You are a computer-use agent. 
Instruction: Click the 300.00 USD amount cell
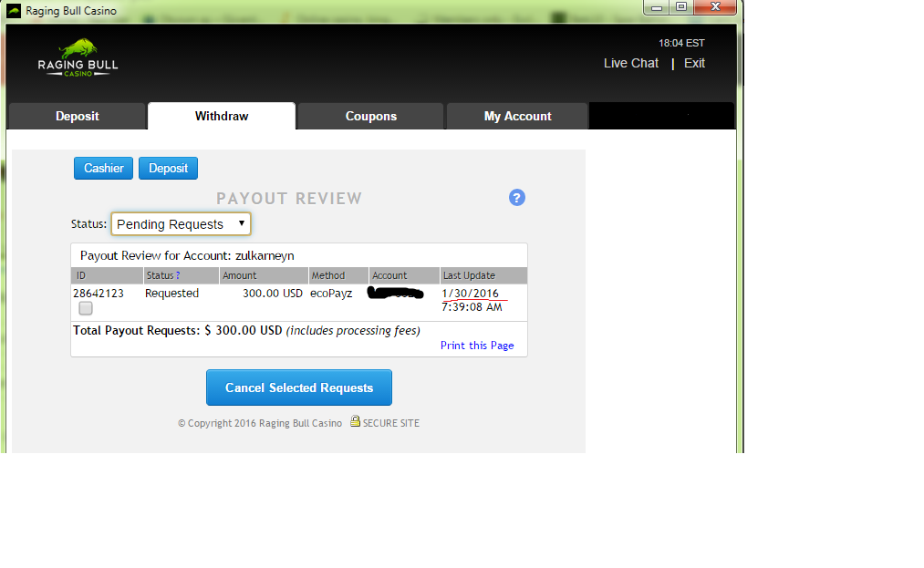click(x=272, y=293)
